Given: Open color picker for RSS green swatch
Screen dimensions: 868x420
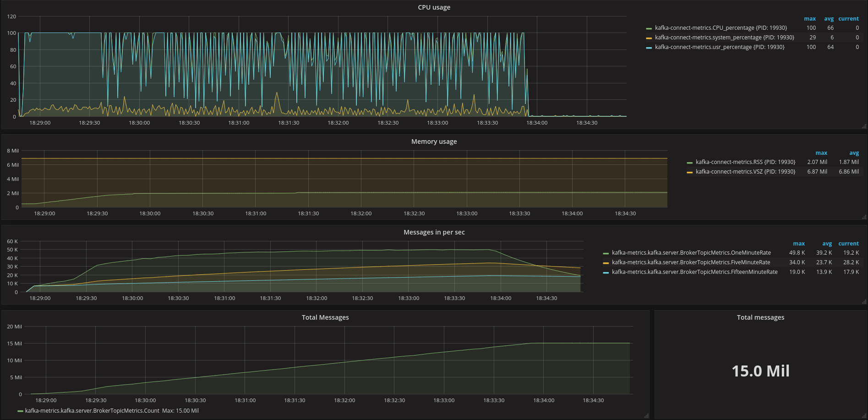Looking at the screenshot, I should [689, 163].
